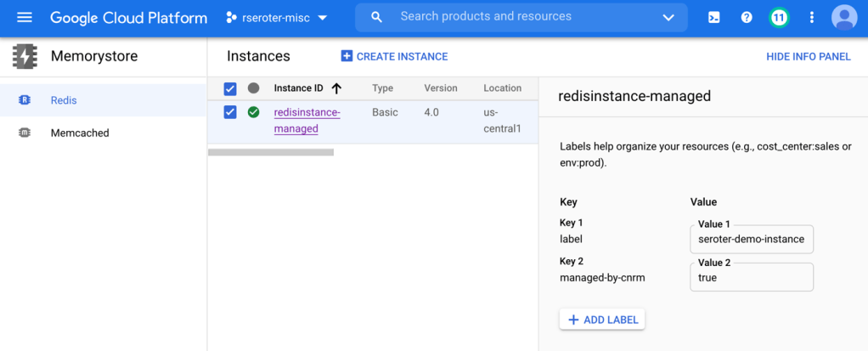Click the Memorystore product icon
868x351 pixels.
[25, 57]
